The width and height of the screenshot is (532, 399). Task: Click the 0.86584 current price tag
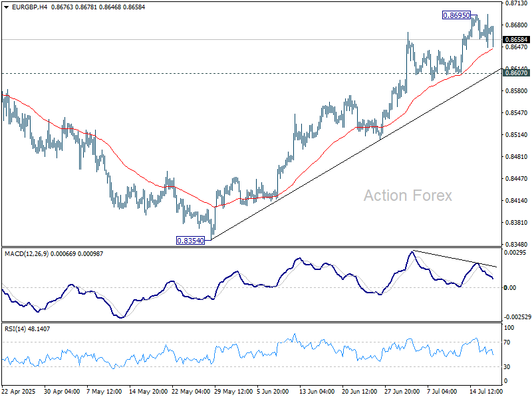[516, 40]
